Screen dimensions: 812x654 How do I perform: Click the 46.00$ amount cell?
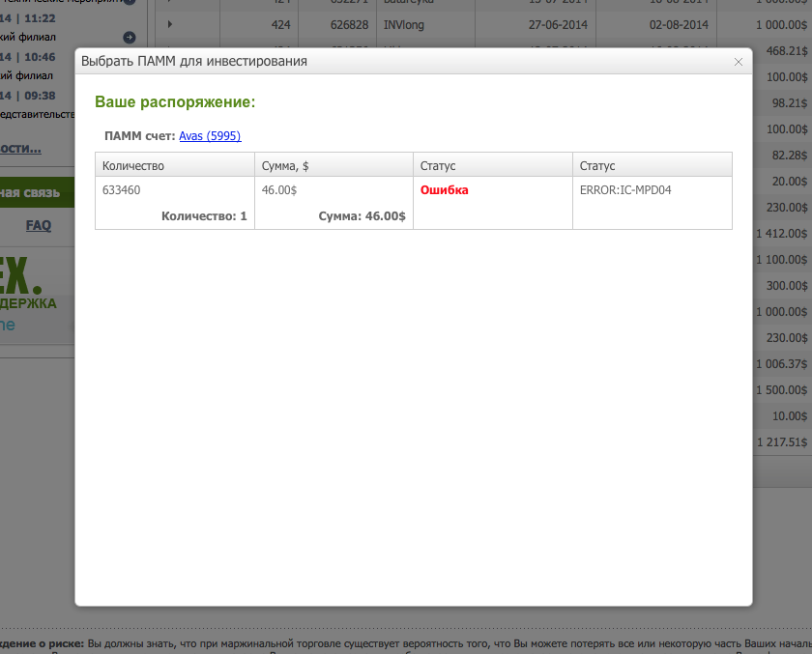(279, 190)
